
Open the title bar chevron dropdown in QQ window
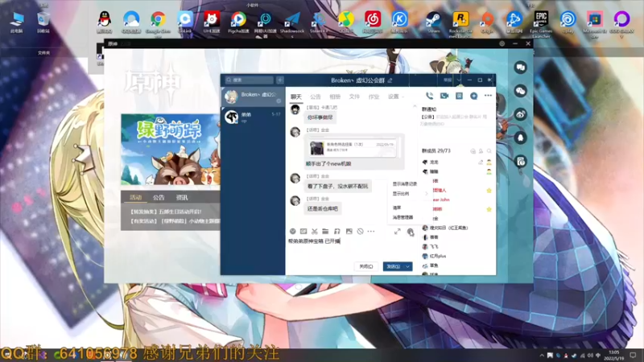pos(458,80)
